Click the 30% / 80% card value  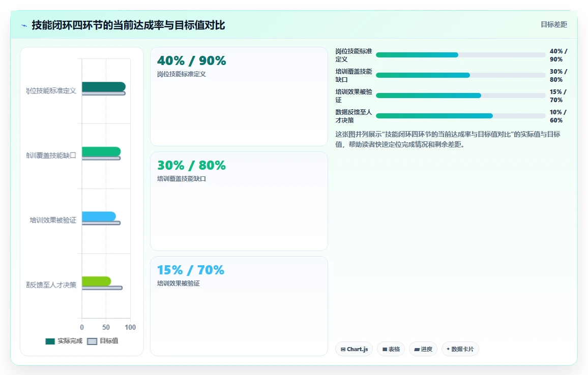(192, 165)
